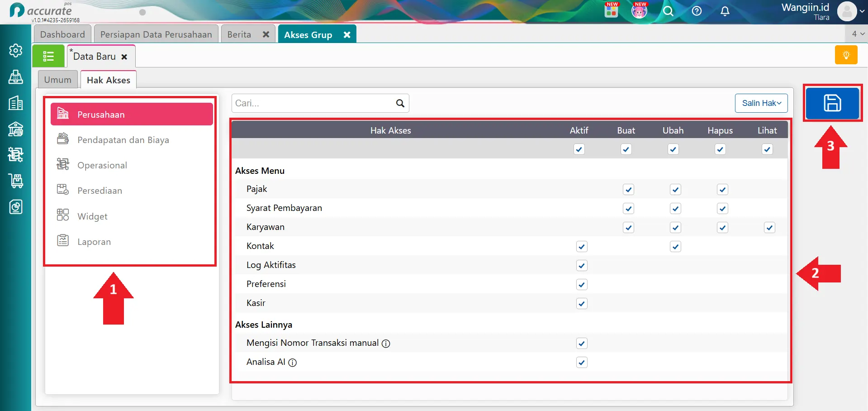This screenshot has width=868, height=411.
Task: Click the Accurate POS logo
Action: coord(41,11)
